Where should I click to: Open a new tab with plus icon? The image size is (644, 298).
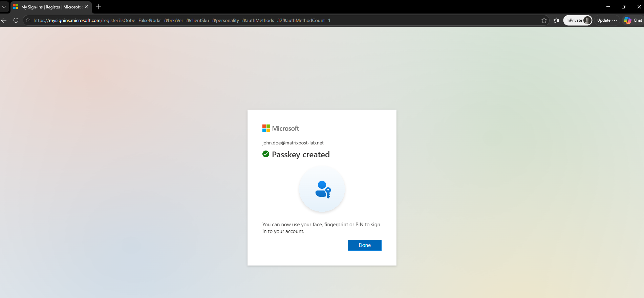(x=99, y=7)
